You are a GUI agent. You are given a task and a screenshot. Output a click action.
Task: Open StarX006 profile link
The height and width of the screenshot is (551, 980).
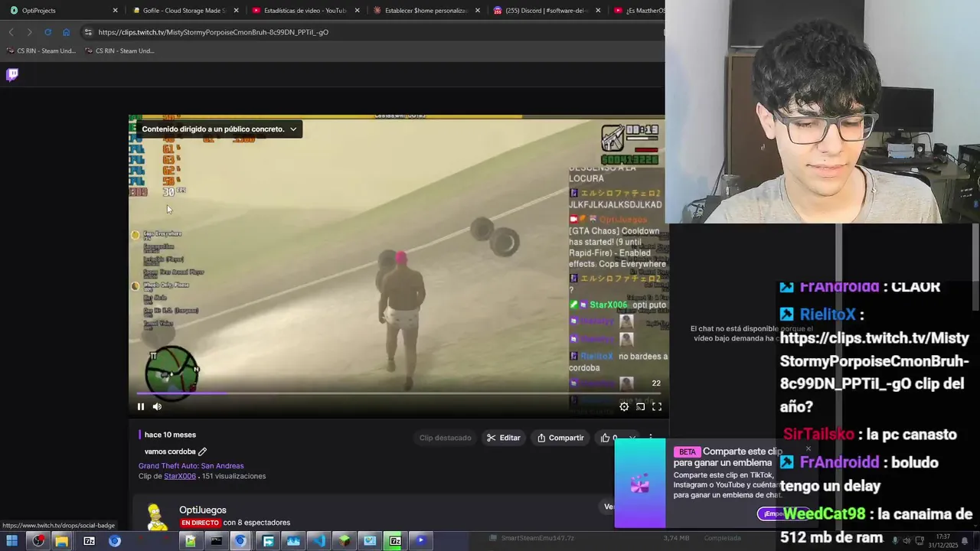pyautogui.click(x=180, y=476)
